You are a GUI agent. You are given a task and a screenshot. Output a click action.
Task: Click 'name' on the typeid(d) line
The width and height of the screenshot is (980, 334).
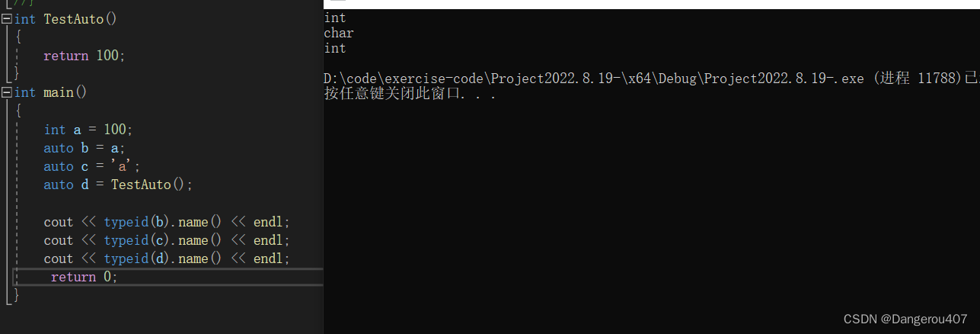[193, 259]
